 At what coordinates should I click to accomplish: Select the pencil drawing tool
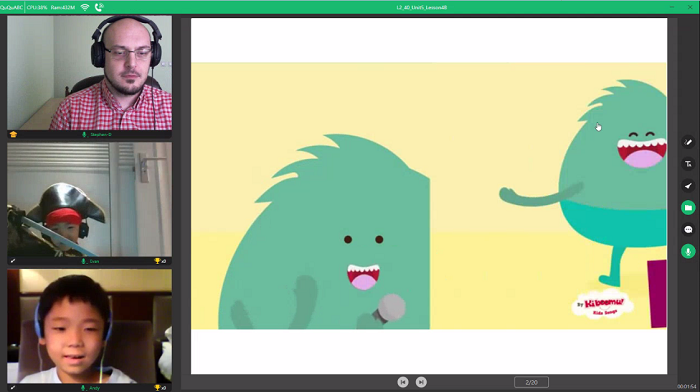coord(688,142)
